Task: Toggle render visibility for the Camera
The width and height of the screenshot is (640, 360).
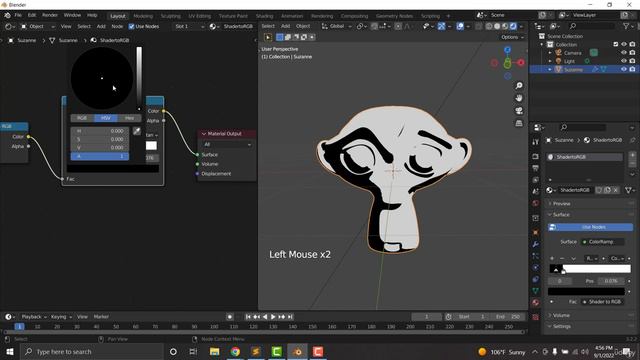Action: tap(632, 53)
